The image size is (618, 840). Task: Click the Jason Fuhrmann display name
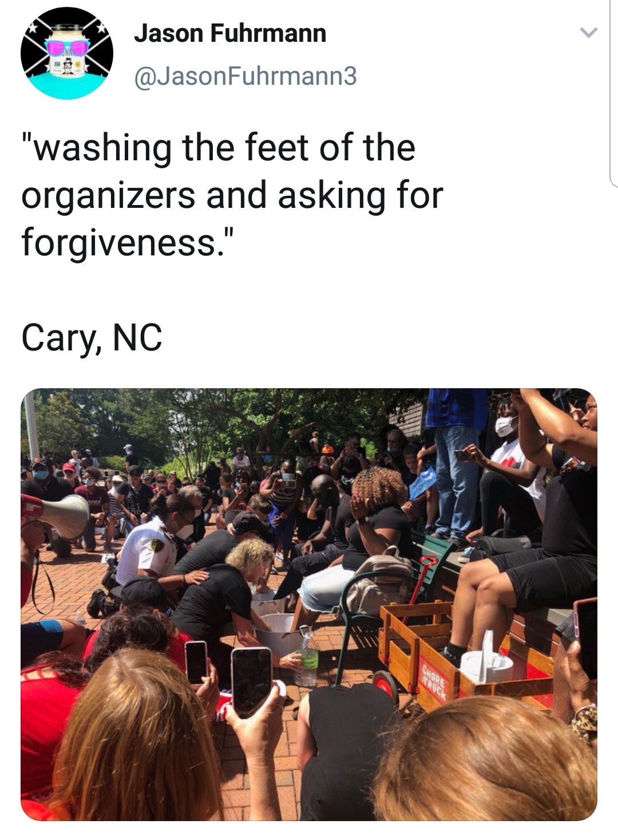coord(230,33)
